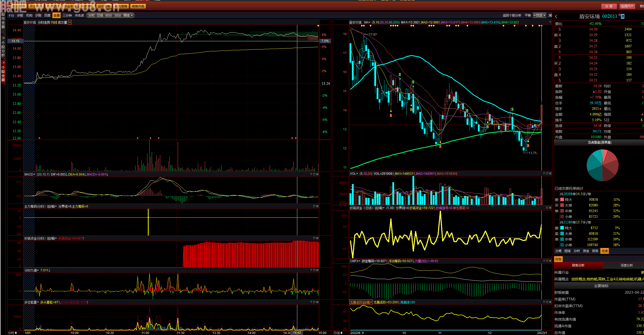Maximize the MACD indicator panel
The height and width of the screenshot is (335, 644).
coord(314,174)
